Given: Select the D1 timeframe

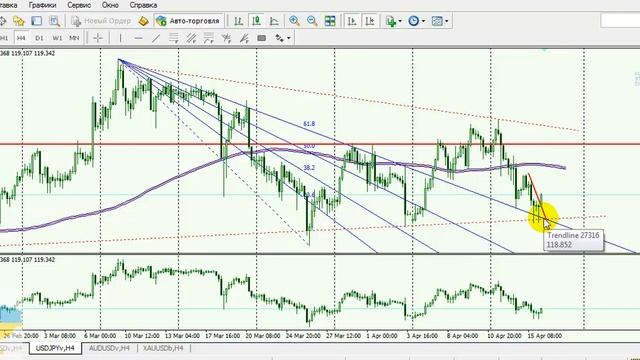Looking at the screenshot, I should (x=39, y=38).
